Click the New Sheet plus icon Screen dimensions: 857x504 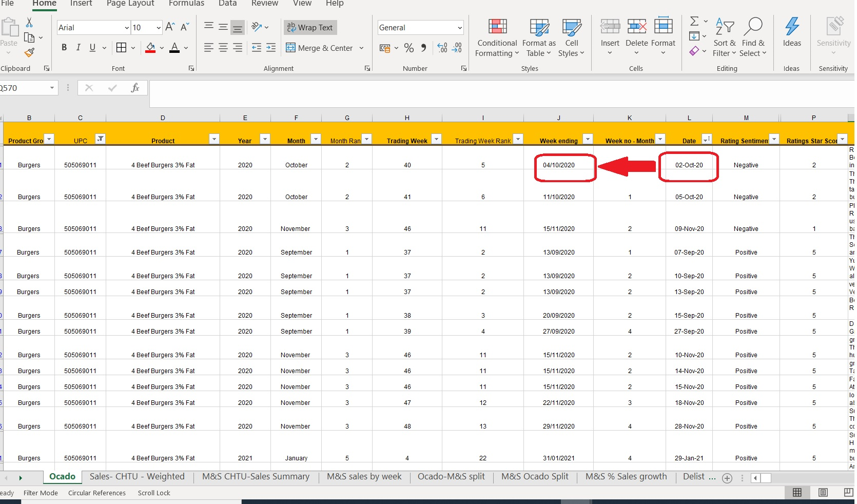(727, 478)
